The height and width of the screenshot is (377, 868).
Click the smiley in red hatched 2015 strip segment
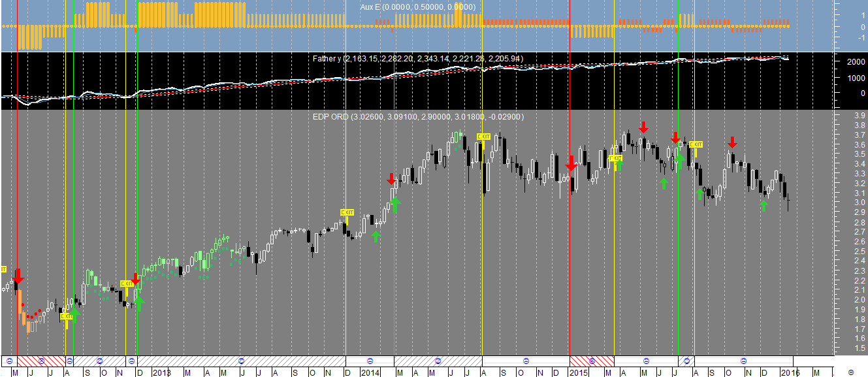592,361
